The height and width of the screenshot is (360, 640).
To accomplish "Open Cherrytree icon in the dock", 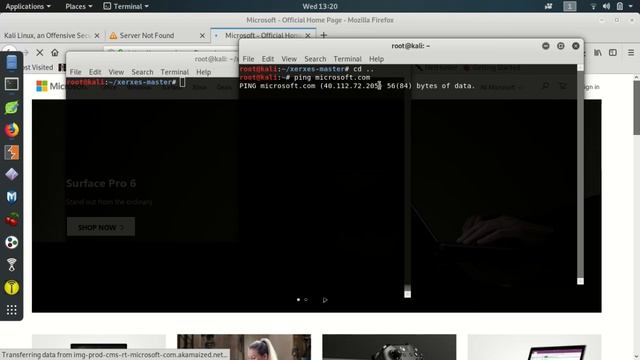I will coord(11,220).
